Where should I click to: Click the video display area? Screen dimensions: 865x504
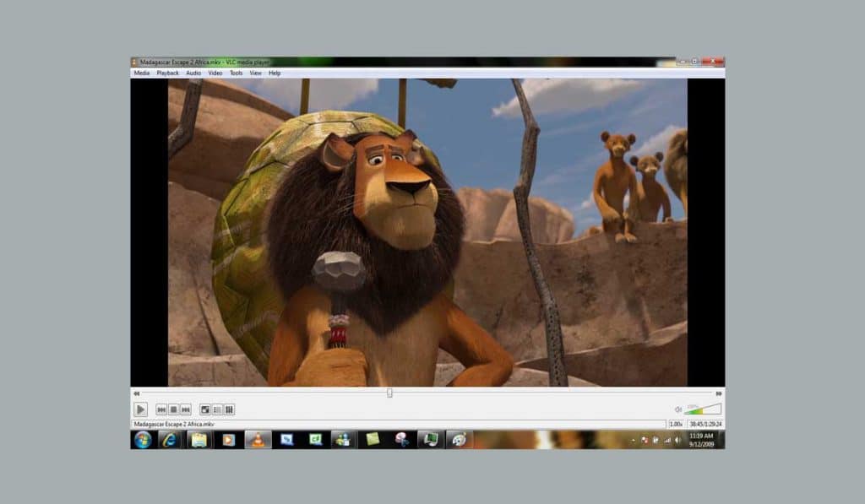pyautogui.click(x=427, y=232)
